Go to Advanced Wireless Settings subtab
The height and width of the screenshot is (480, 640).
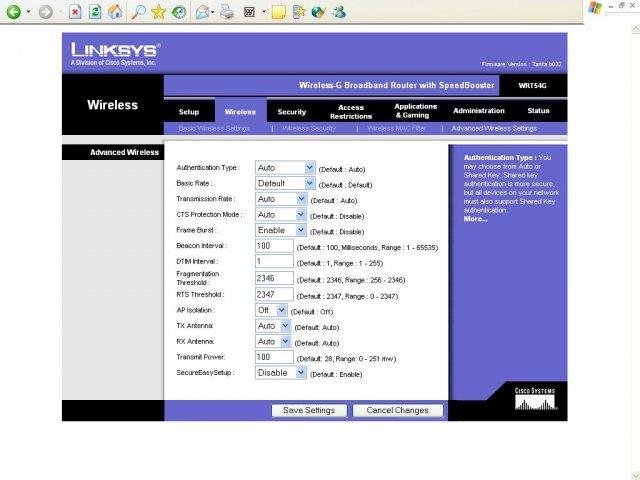coord(494,128)
